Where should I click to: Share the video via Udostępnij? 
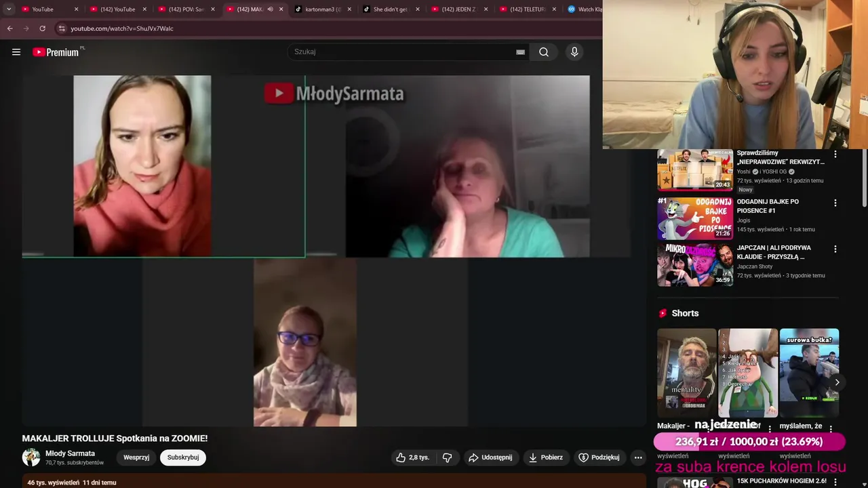tap(490, 457)
